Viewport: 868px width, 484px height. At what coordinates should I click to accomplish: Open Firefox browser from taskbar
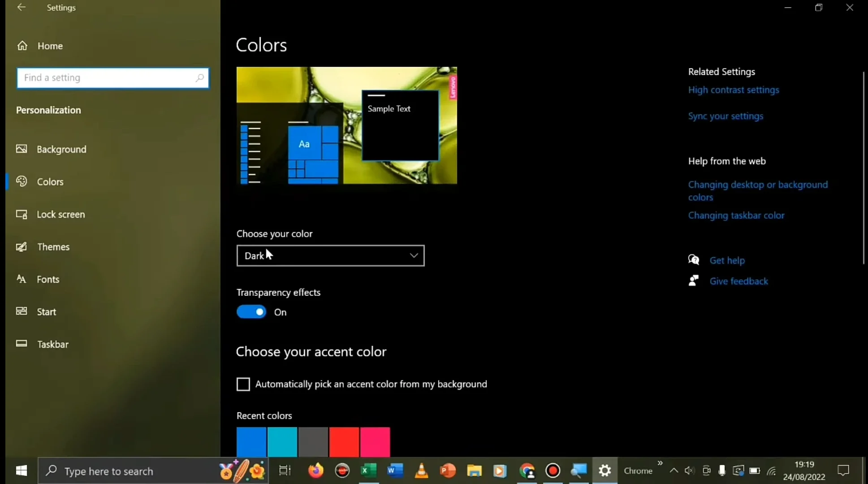(x=316, y=471)
